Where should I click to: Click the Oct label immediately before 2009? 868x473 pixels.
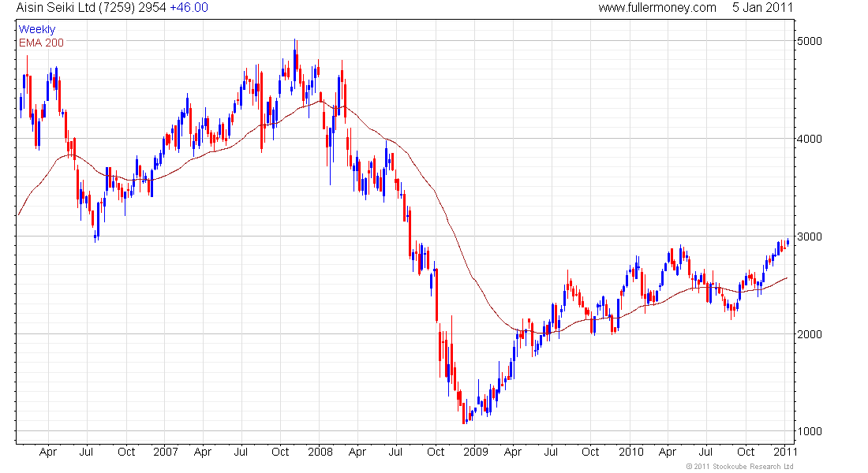pos(436,452)
